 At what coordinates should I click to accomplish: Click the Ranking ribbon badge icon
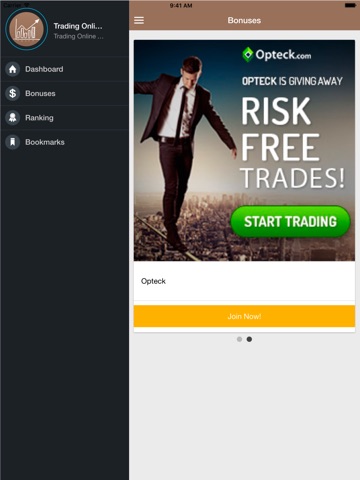click(x=13, y=118)
